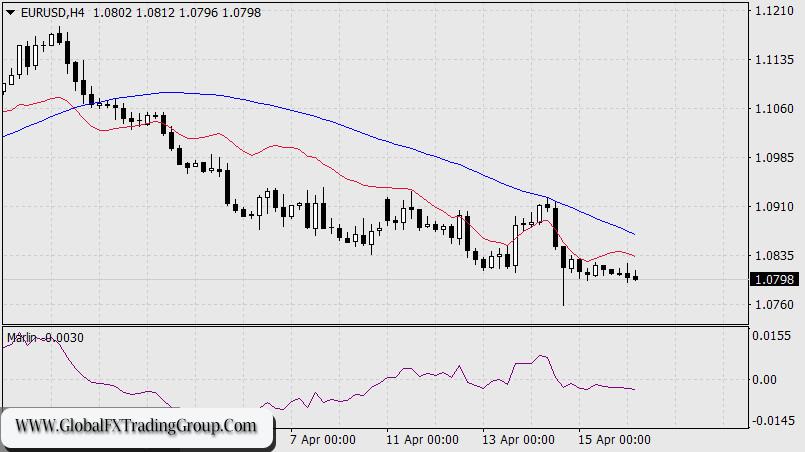Select the OHLC values 1.0802 1.0812 1.0796 1.0798
Viewport: 805px width, 452px height.
pyautogui.click(x=177, y=13)
